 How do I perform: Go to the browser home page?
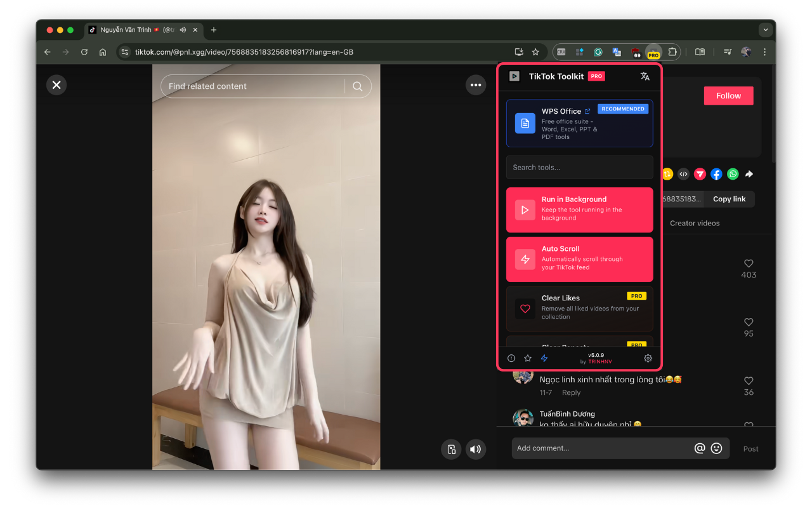tap(103, 52)
